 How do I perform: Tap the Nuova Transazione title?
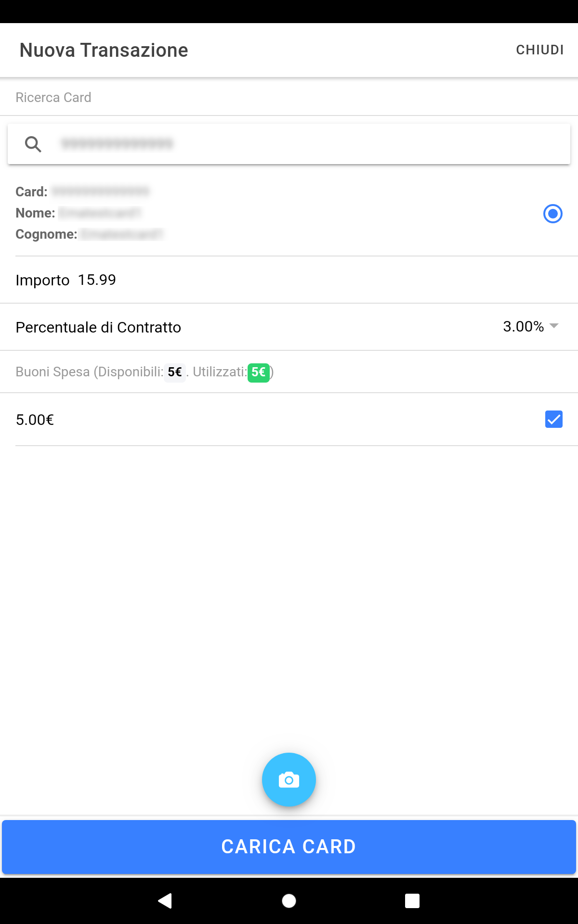pyautogui.click(x=104, y=50)
